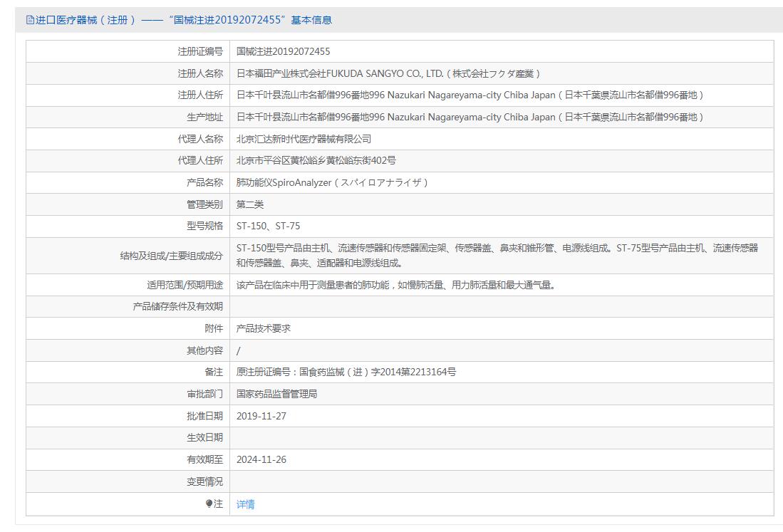Image resolution: width=783 pixels, height=532 pixels.
Task: Click agent address 北京市平谷区黄松峪乡黄松峪东街402号
Action: pyautogui.click(x=316, y=160)
